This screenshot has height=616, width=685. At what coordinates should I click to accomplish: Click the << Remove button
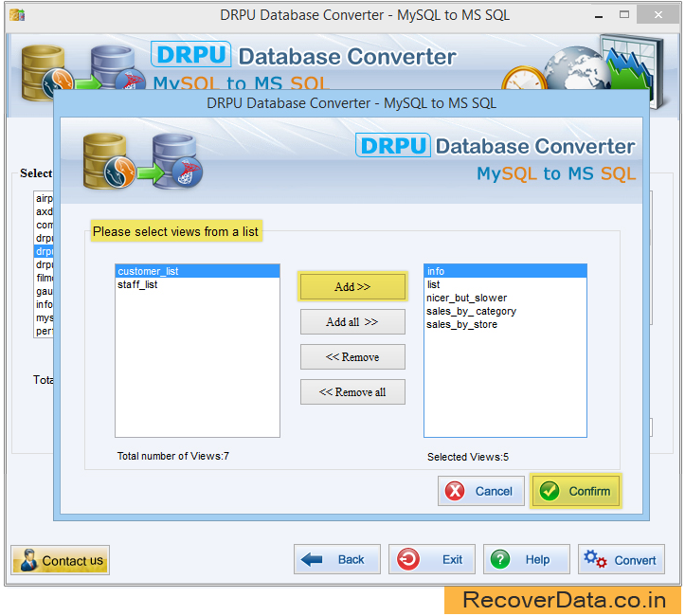[352, 357]
